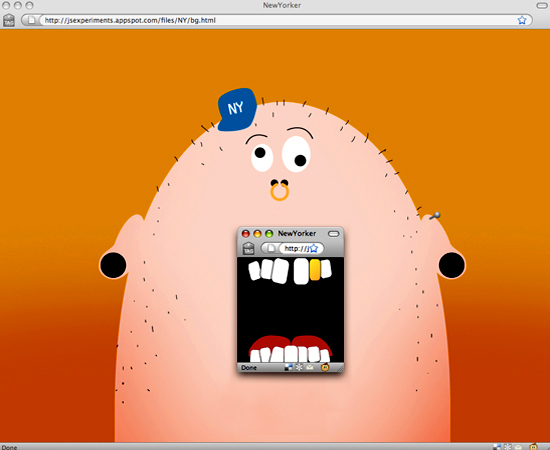Click the page icon in the popup address bar
The image size is (550, 450).
point(271,249)
